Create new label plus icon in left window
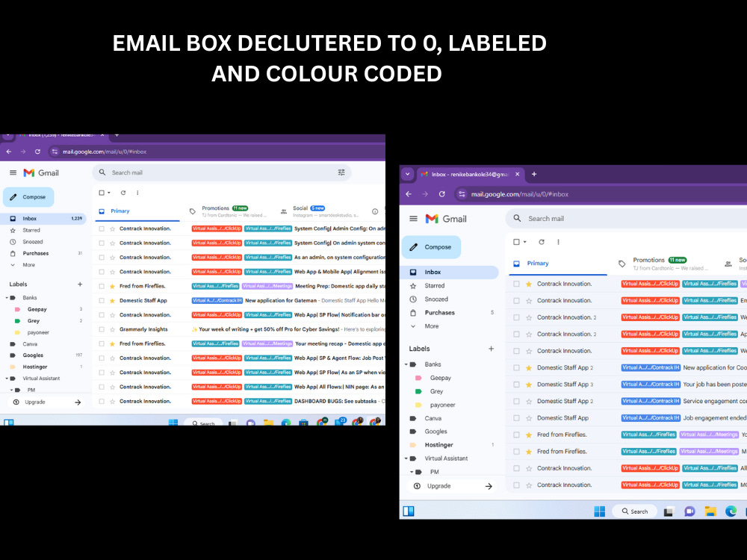 click(80, 284)
